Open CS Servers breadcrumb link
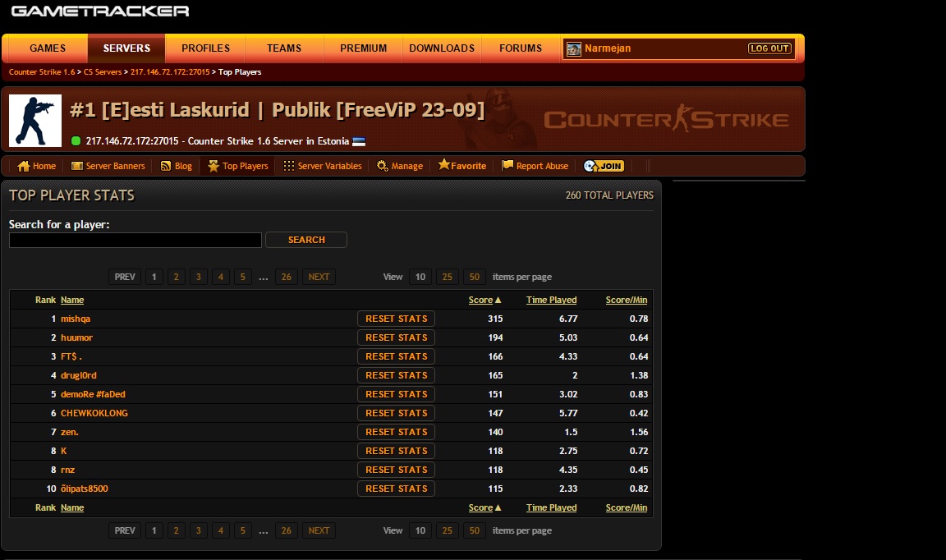Screen dimensions: 946x560 point(103,71)
